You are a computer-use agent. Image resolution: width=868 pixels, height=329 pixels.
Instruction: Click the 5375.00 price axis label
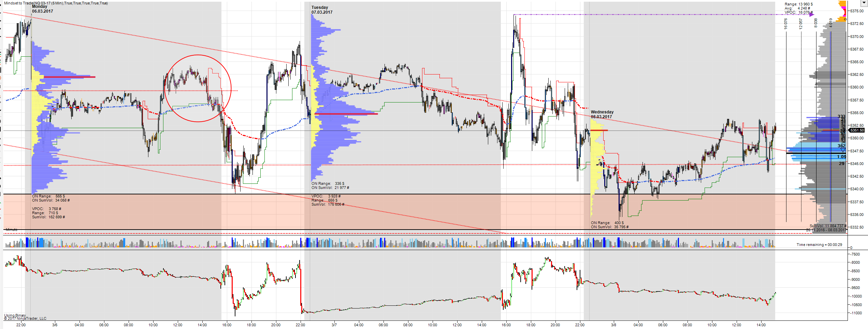point(857,11)
